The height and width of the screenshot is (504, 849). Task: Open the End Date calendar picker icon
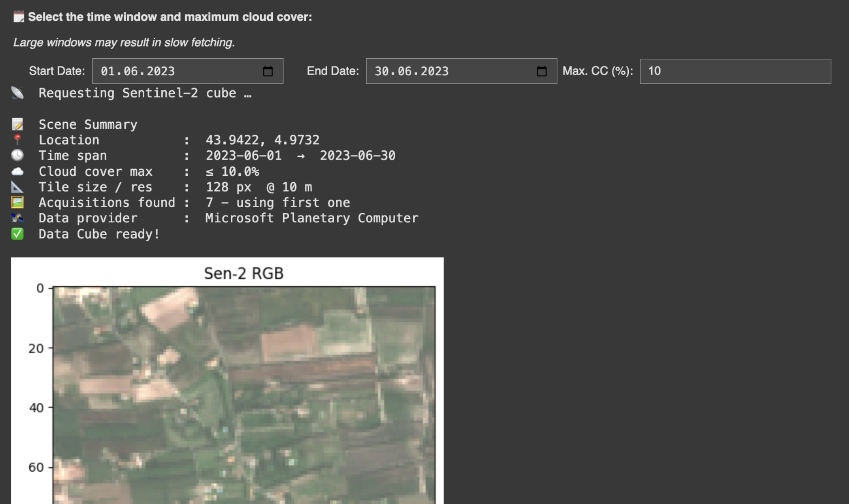pyautogui.click(x=542, y=71)
